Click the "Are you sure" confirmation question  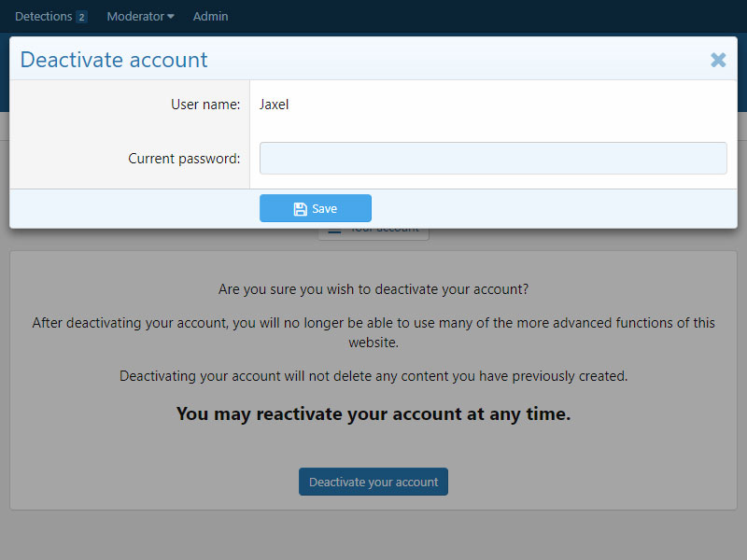pyautogui.click(x=373, y=289)
